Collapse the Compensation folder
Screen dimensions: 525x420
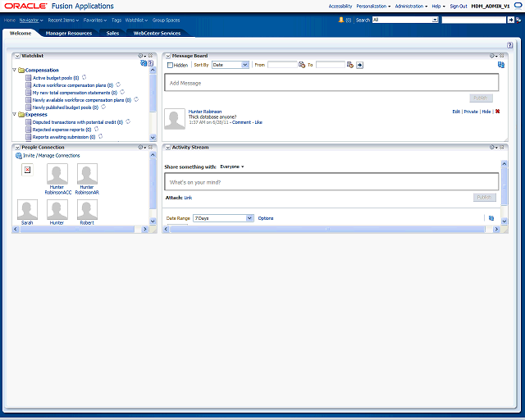pos(15,70)
